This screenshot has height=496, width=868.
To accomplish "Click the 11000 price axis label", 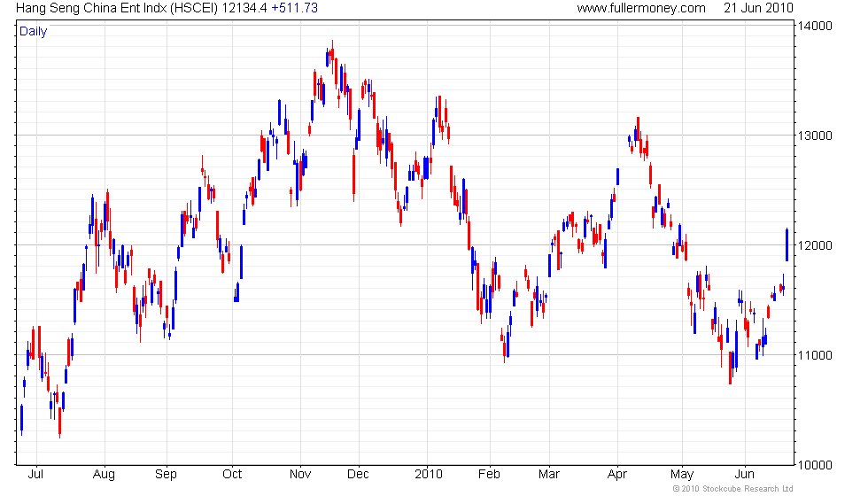I will 815,355.
